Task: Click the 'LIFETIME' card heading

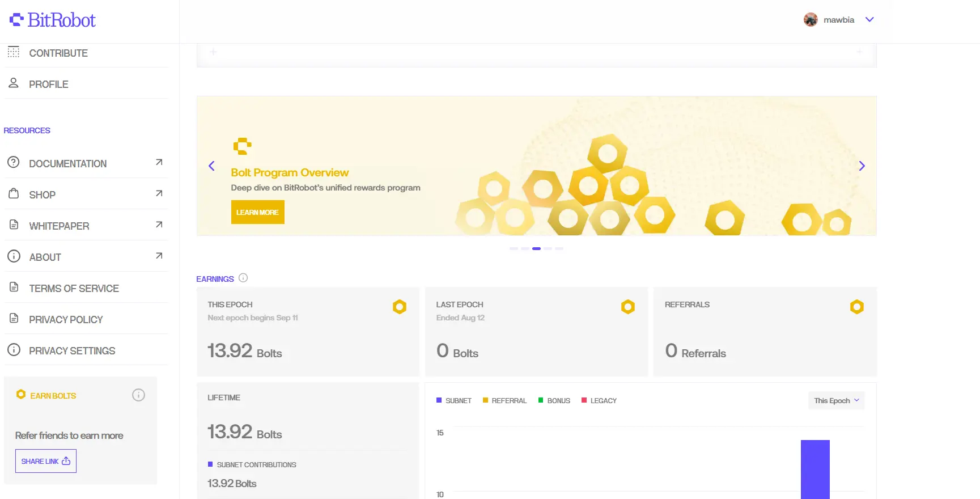Action: click(224, 397)
